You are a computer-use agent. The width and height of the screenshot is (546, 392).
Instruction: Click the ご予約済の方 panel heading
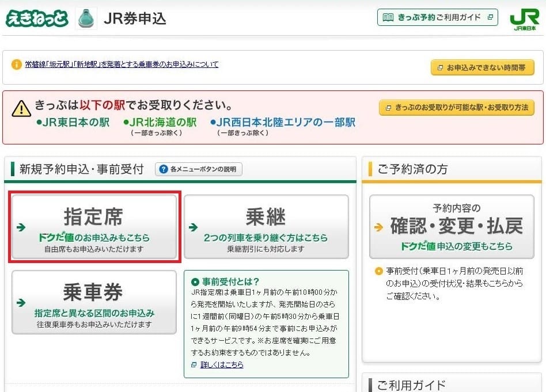pyautogui.click(x=412, y=169)
